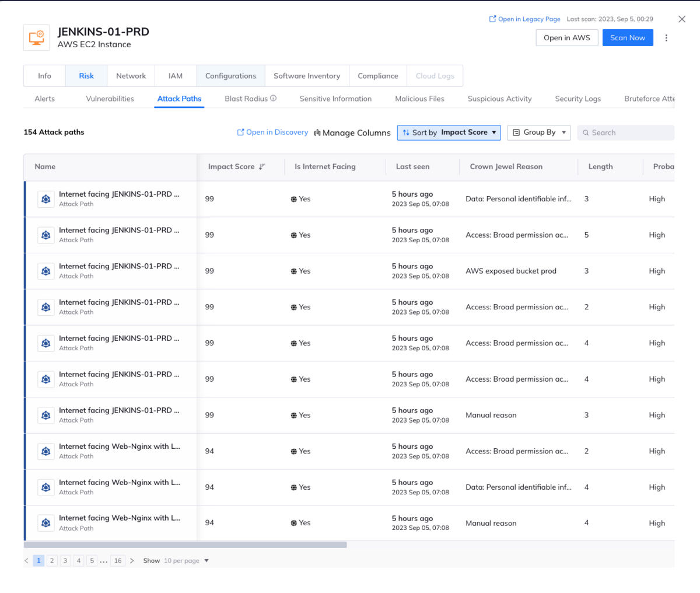This screenshot has width=700, height=593.
Task: Go to page 5 of results
Action: [92, 561]
